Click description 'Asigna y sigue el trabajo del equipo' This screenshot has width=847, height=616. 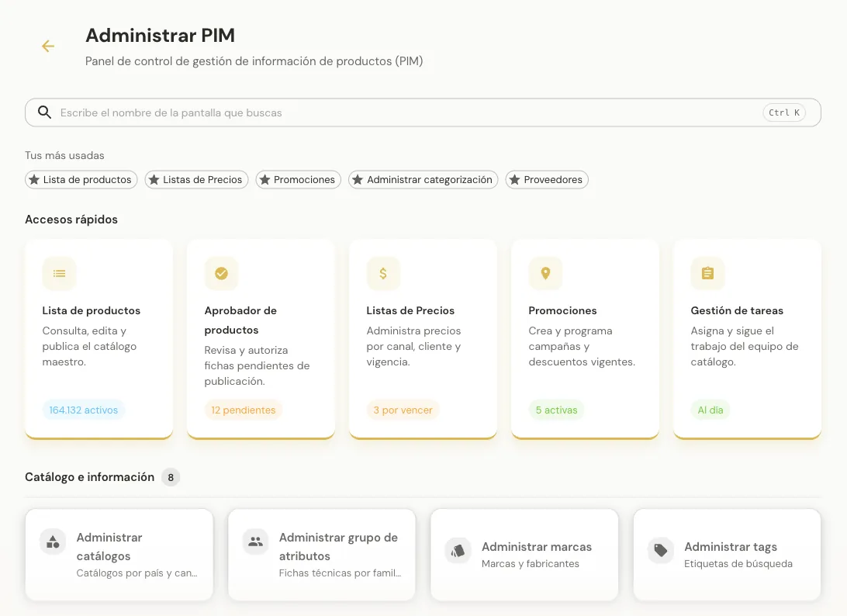[745, 346]
